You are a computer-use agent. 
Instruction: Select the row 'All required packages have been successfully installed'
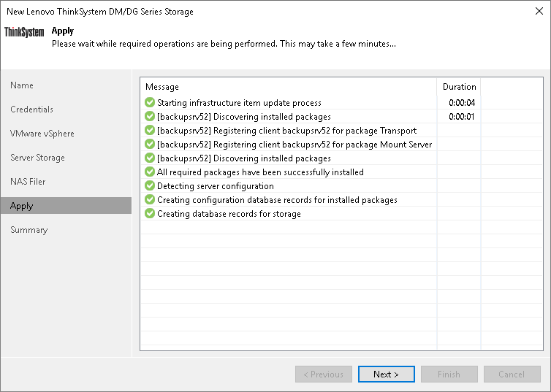pyautogui.click(x=341, y=172)
